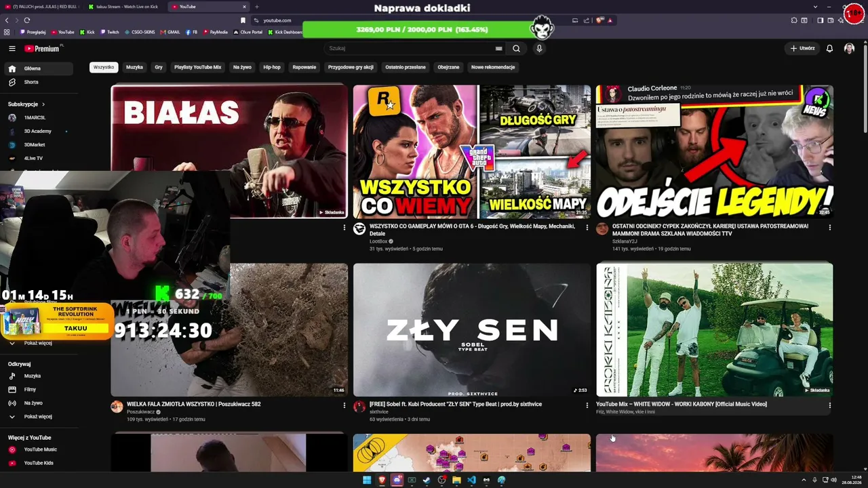This screenshot has height=488, width=868.
Task: Select the Hip-hop filter chip
Action: [x=272, y=67]
